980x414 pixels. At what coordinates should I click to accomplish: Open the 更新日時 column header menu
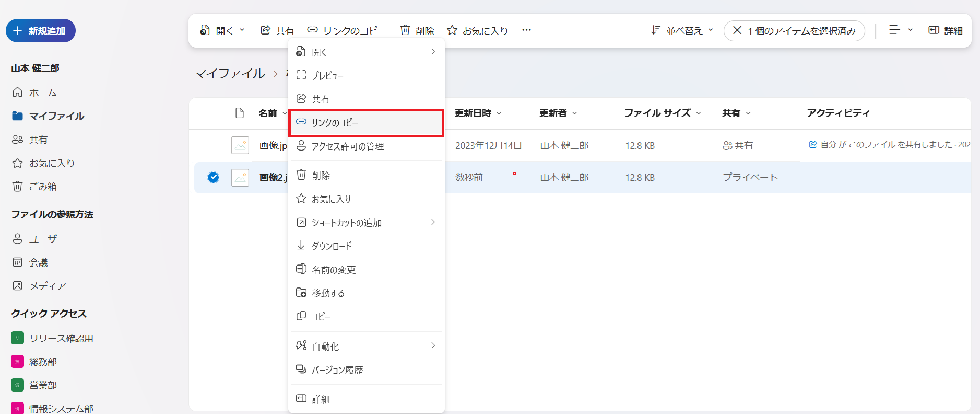[x=477, y=113]
